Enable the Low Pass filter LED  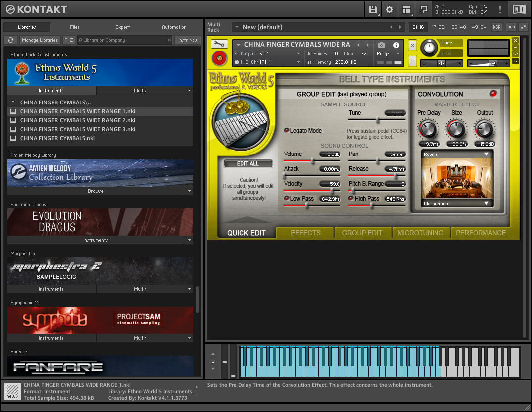pos(287,198)
